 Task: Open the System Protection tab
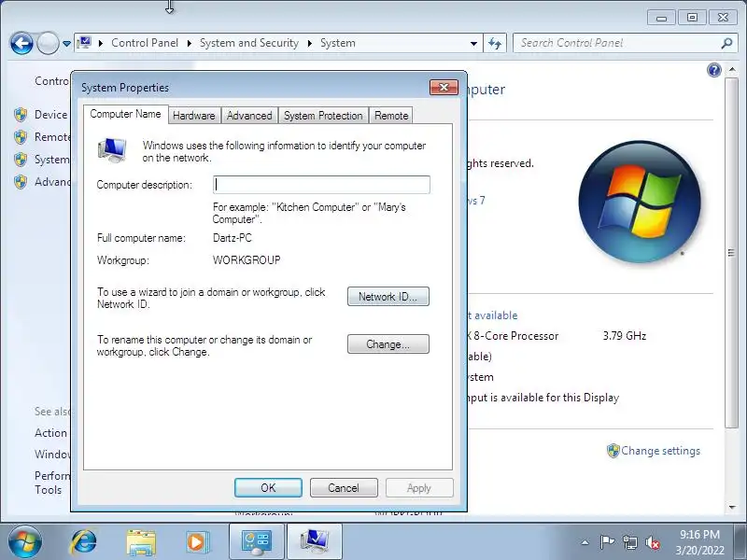click(x=323, y=116)
